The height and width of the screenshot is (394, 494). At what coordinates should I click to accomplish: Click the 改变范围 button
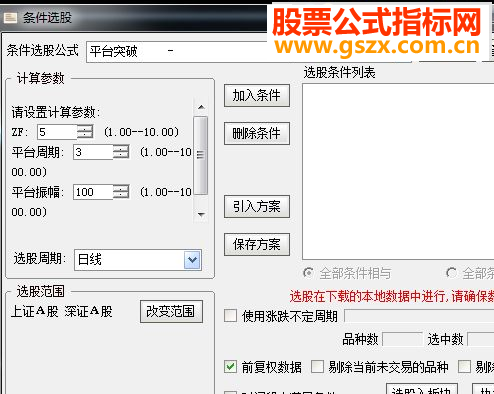(x=171, y=312)
